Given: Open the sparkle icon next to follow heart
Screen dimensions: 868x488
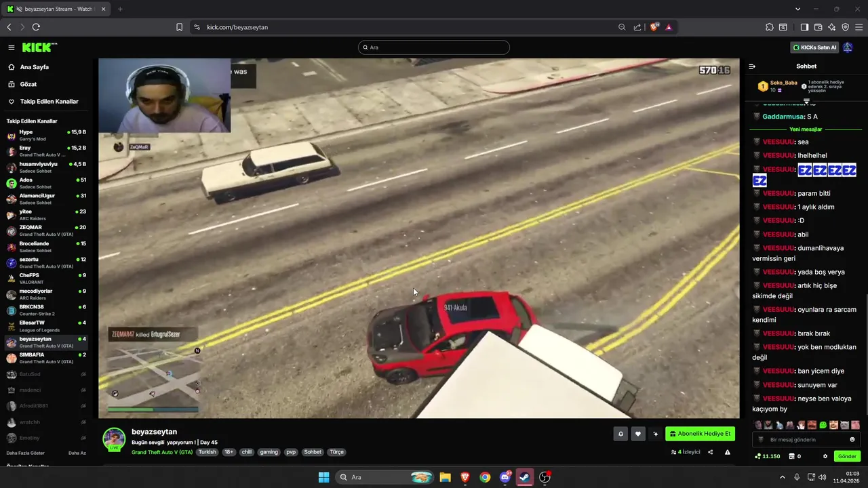Looking at the screenshot, I should tap(655, 434).
